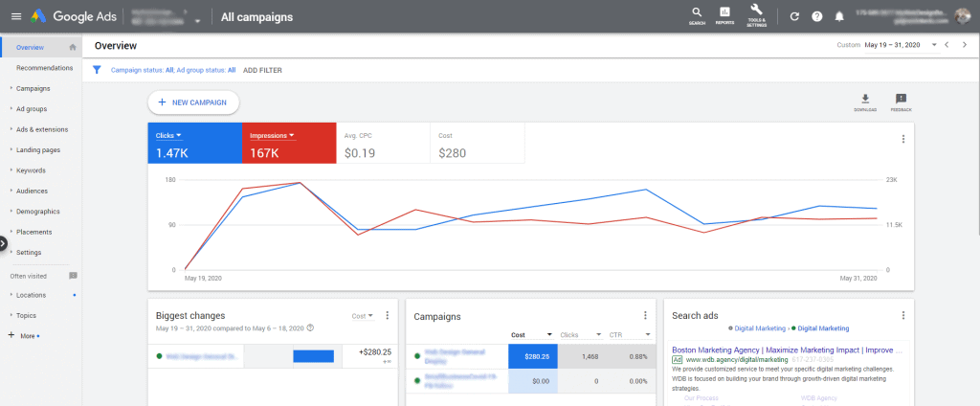Viewport: 980px width, 406px height.
Task: Click the +$280.25 change value
Action: (375, 352)
